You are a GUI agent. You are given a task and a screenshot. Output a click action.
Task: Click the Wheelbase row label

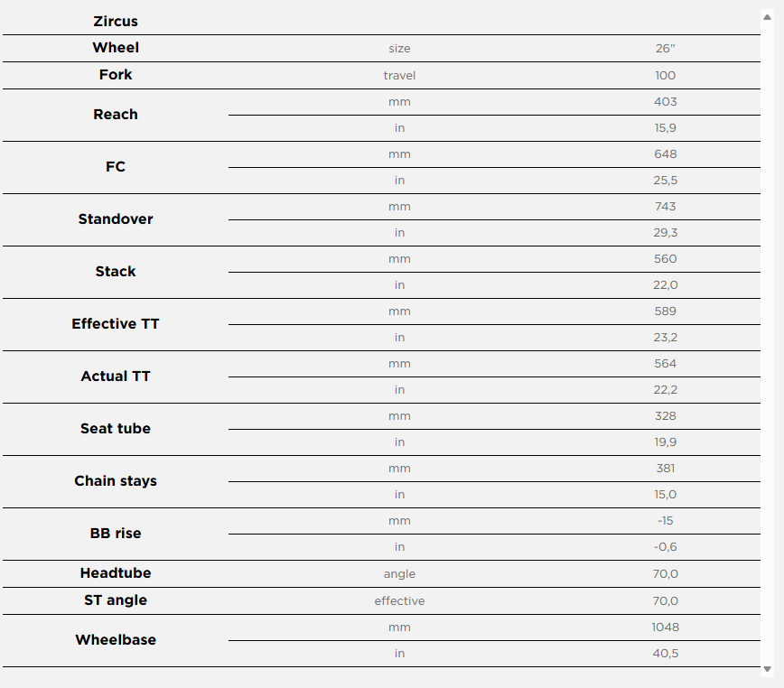pos(116,640)
